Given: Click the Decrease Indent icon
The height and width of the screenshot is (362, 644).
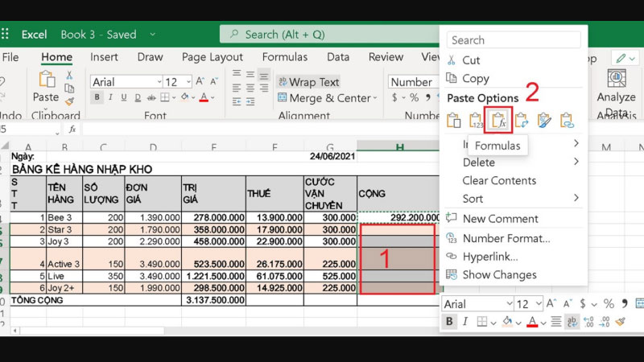Looking at the screenshot, I should point(237,101).
